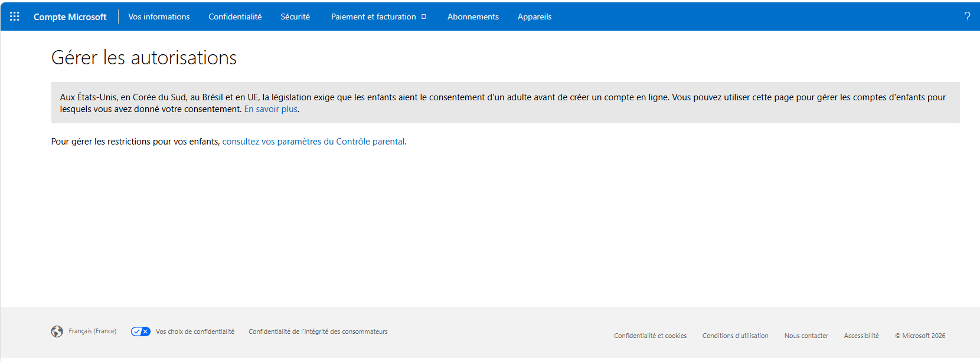
Task: Expand the Paiement et facturation dropdown
Action: pos(378,17)
